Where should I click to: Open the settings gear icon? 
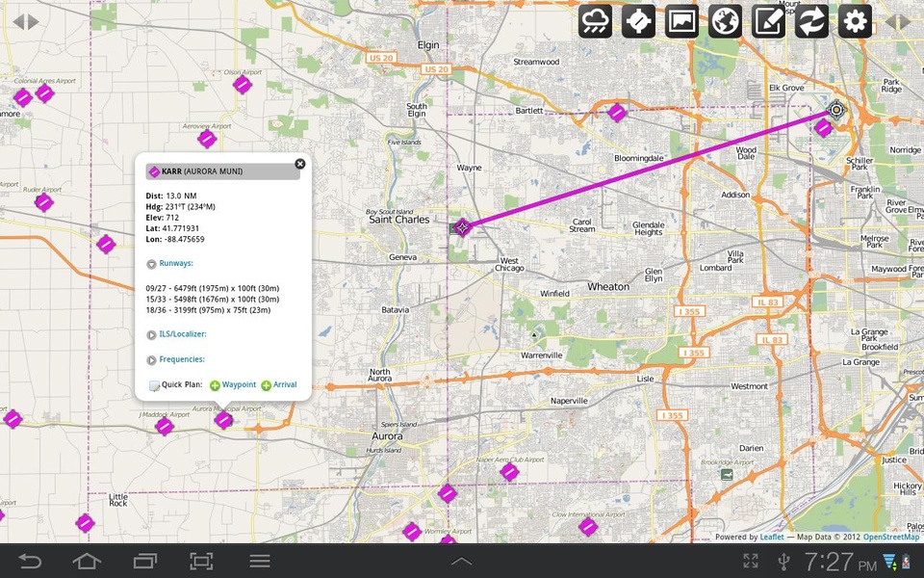pos(855,22)
